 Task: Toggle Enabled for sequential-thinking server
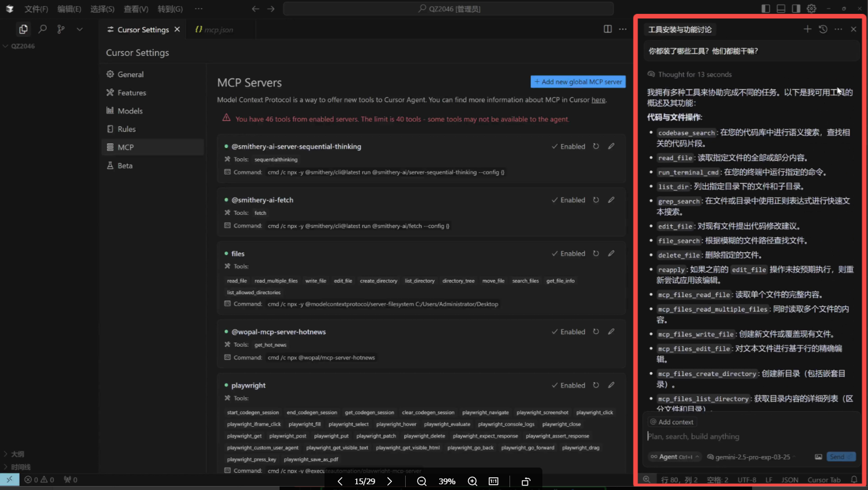(568, 147)
